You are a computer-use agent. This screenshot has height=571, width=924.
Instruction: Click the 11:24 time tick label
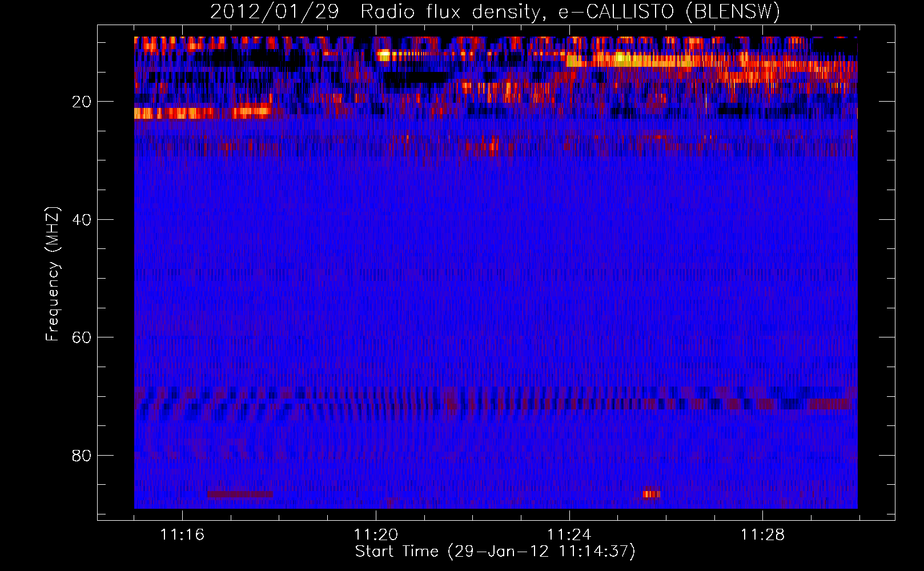[569, 534]
